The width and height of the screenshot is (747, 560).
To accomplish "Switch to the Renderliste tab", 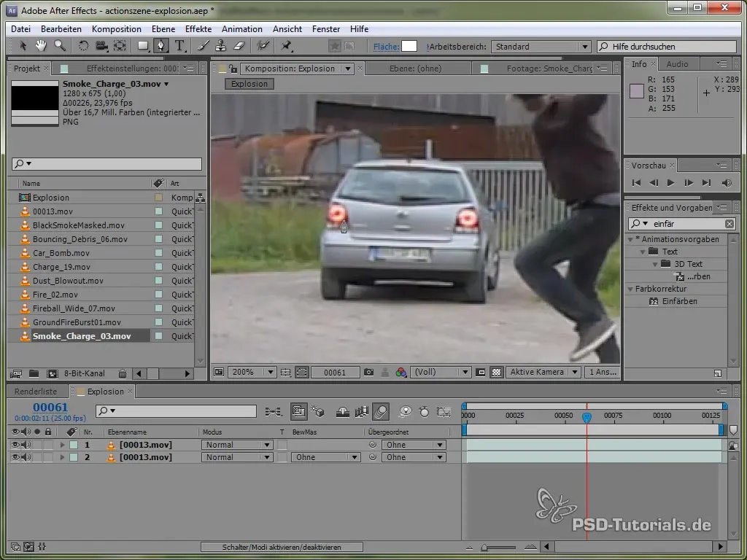I will 36,392.
